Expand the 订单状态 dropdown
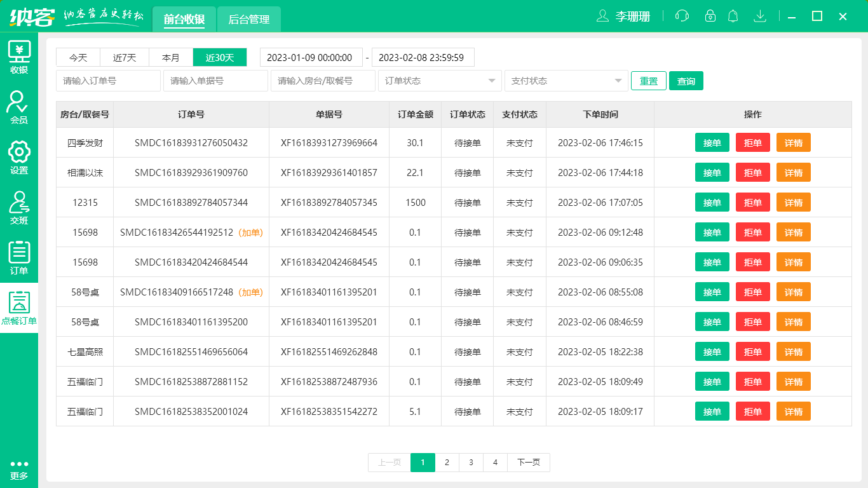Viewport: 868px width, 488px height. [440, 81]
